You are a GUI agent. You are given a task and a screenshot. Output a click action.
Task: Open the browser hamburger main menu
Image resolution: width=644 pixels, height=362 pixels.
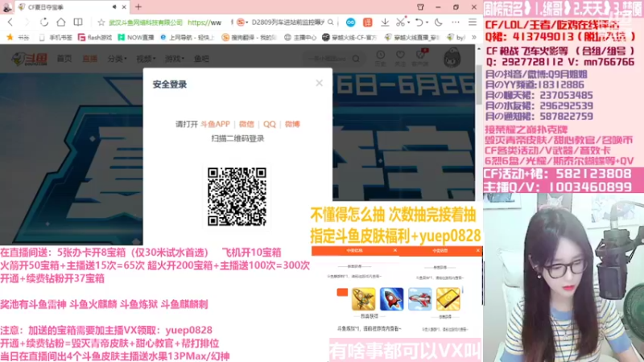[x=473, y=23]
